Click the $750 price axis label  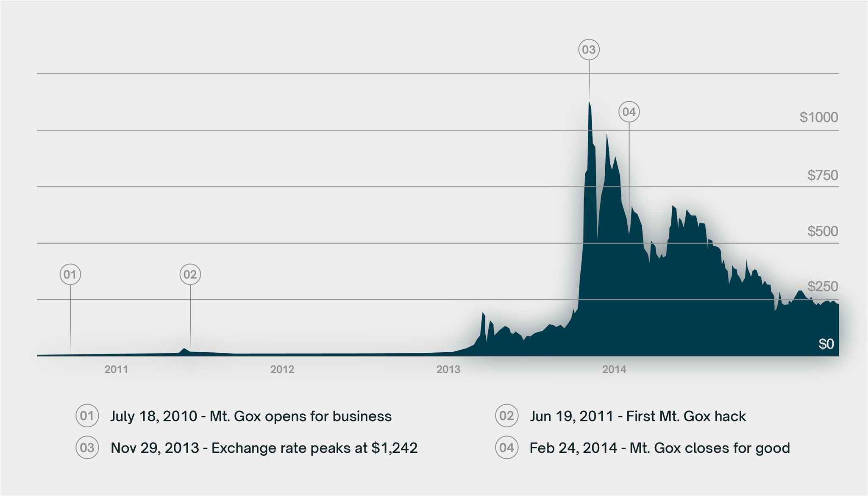(822, 175)
